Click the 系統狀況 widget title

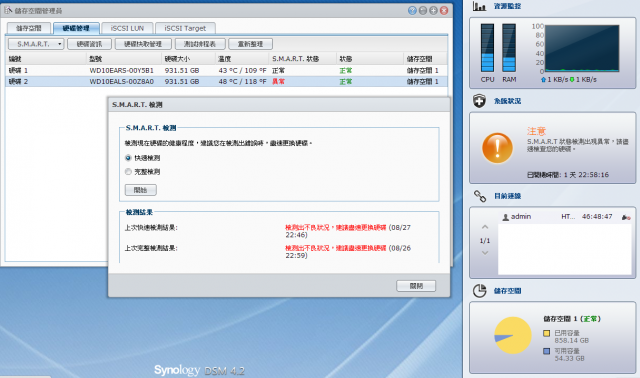(x=507, y=101)
